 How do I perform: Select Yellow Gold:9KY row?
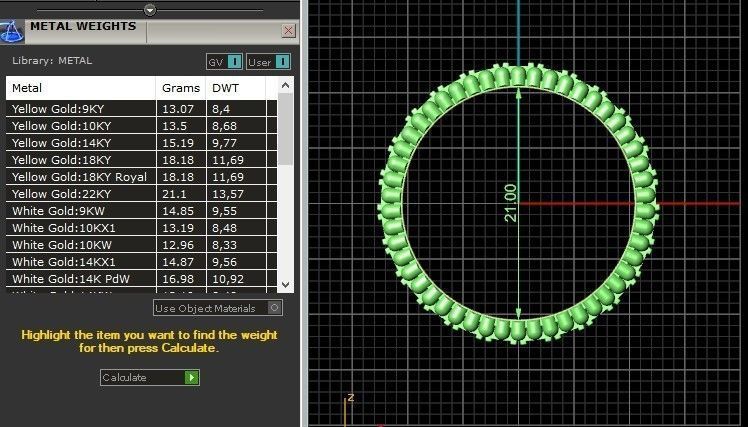click(142, 109)
